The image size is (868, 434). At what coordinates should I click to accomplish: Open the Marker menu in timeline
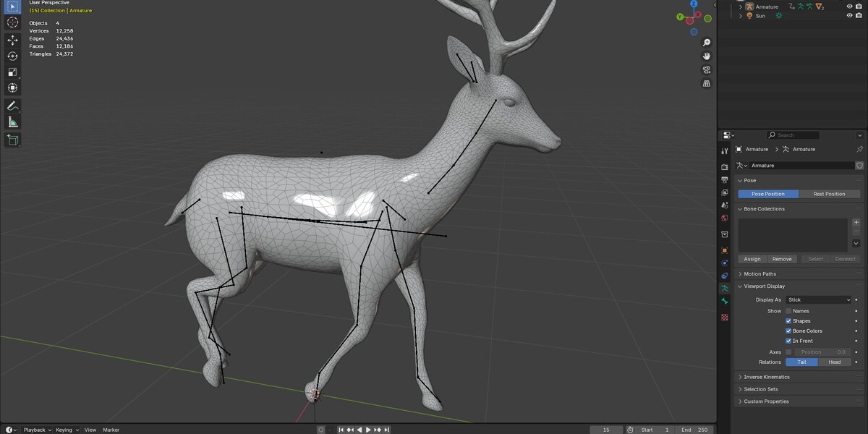(111, 430)
